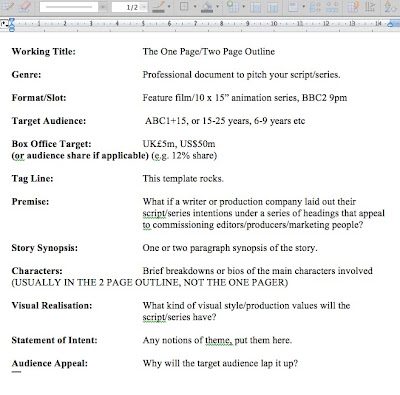Click the Border Color pencil icon
Screen dimensions: 400x395
pos(158,7)
